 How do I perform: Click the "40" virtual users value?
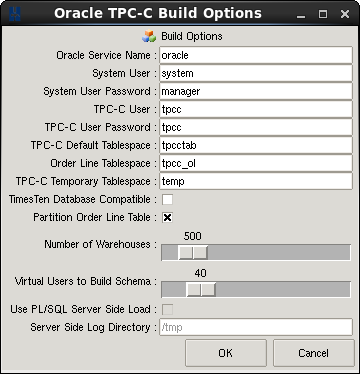pos(200,273)
